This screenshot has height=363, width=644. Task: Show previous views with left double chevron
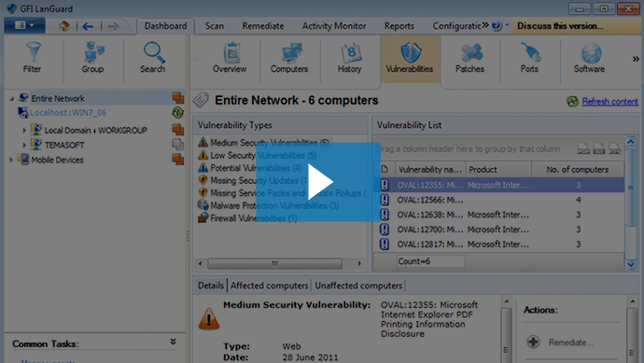pos(196,59)
